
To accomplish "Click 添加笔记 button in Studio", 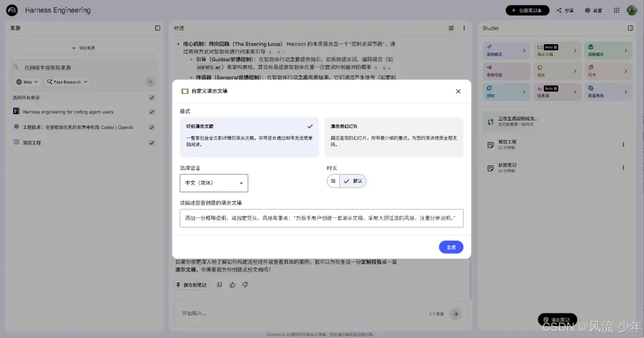I will point(558,319).
